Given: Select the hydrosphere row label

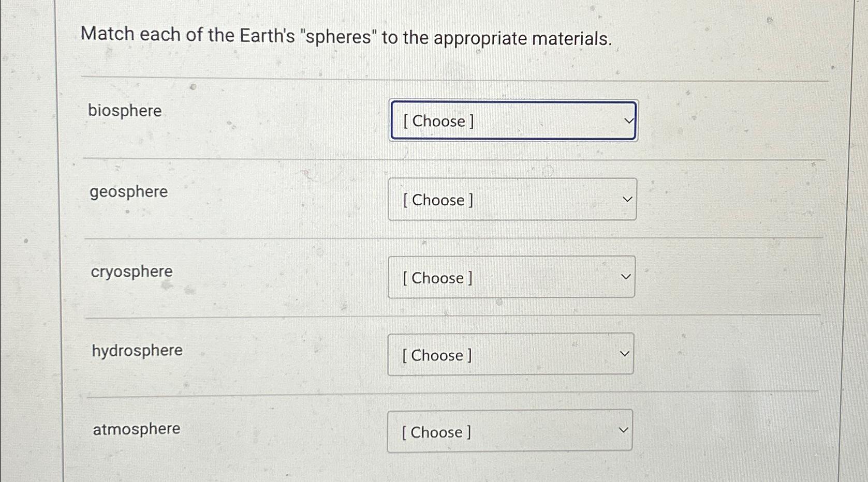Looking at the screenshot, I should (x=136, y=350).
